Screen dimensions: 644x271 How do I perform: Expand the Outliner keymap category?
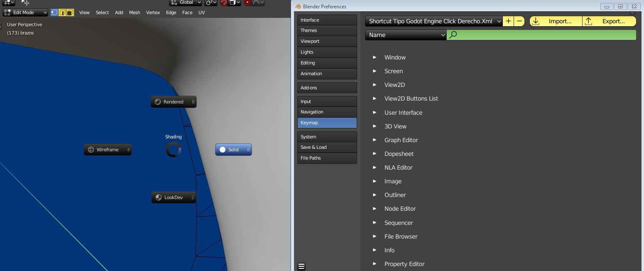(x=375, y=195)
